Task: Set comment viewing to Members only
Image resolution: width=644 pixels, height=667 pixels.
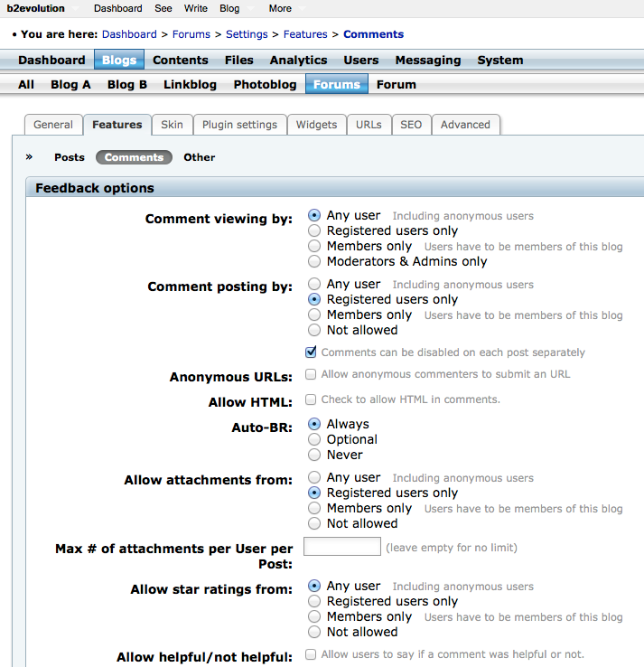Action: click(x=314, y=246)
